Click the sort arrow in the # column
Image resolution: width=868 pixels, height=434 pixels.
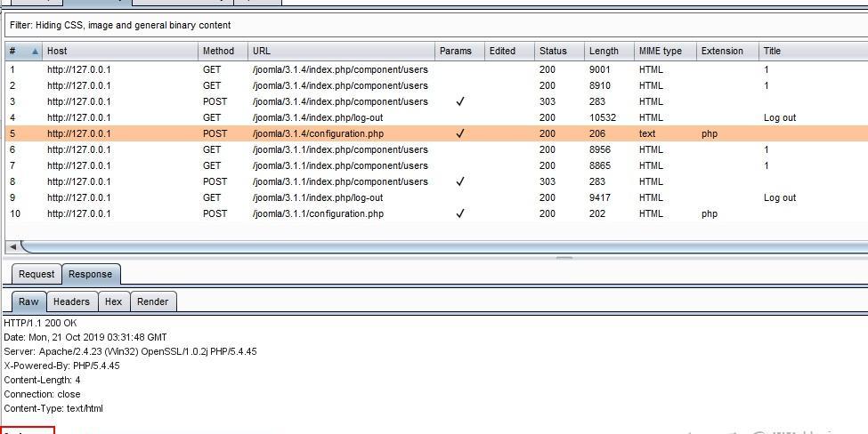tap(36, 51)
